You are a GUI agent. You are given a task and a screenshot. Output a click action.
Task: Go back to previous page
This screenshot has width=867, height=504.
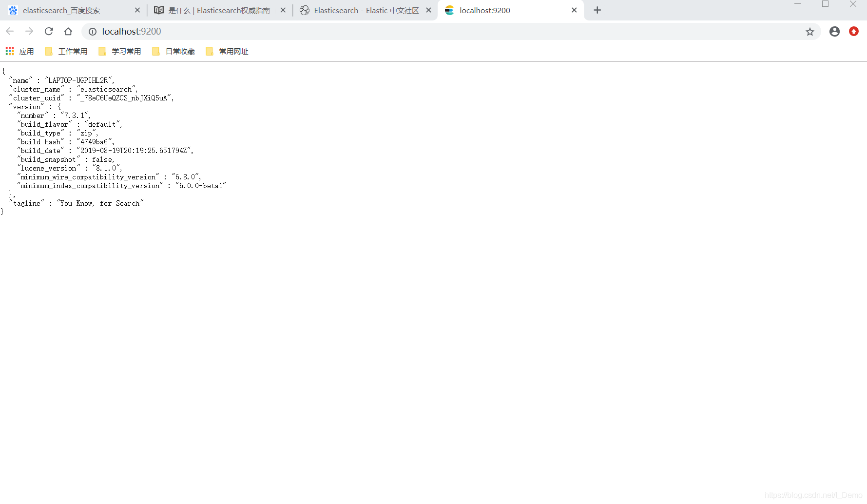click(x=10, y=31)
